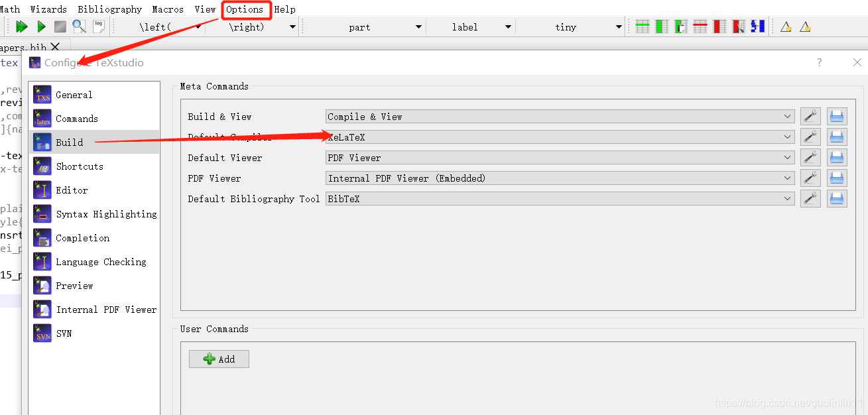This screenshot has height=415, width=868.
Task: Click the Add user command button
Action: pyautogui.click(x=219, y=359)
